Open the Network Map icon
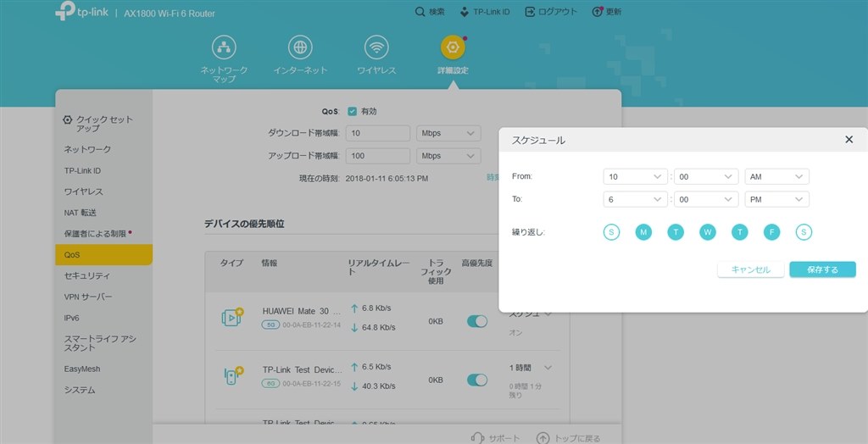Image resolution: width=868 pixels, height=444 pixels. click(224, 47)
